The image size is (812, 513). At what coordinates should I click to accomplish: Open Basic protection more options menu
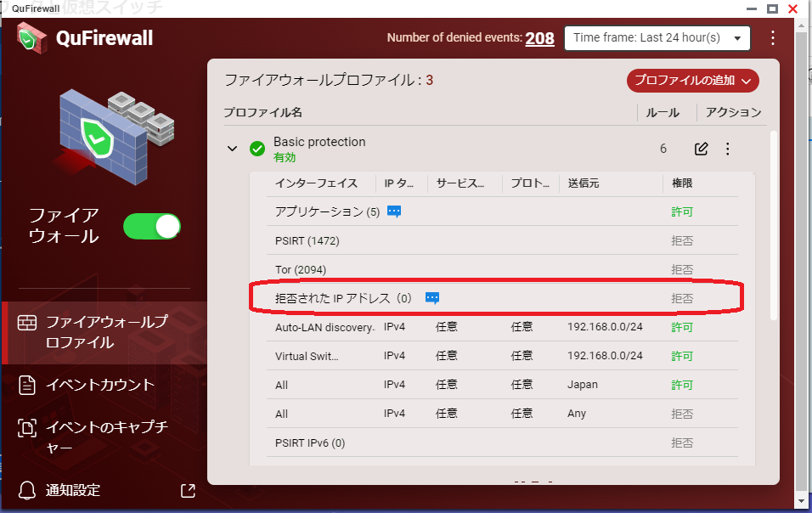(x=728, y=149)
